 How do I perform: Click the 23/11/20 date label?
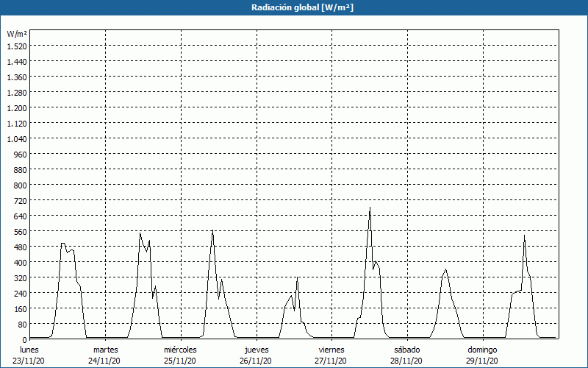pos(29,361)
